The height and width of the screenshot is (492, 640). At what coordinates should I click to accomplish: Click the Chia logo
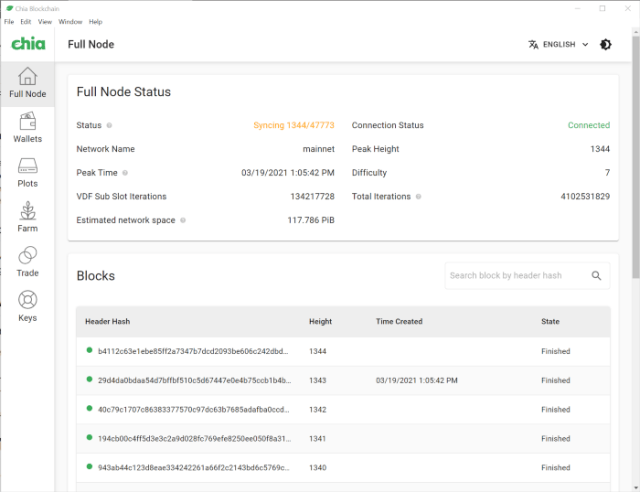(27, 44)
